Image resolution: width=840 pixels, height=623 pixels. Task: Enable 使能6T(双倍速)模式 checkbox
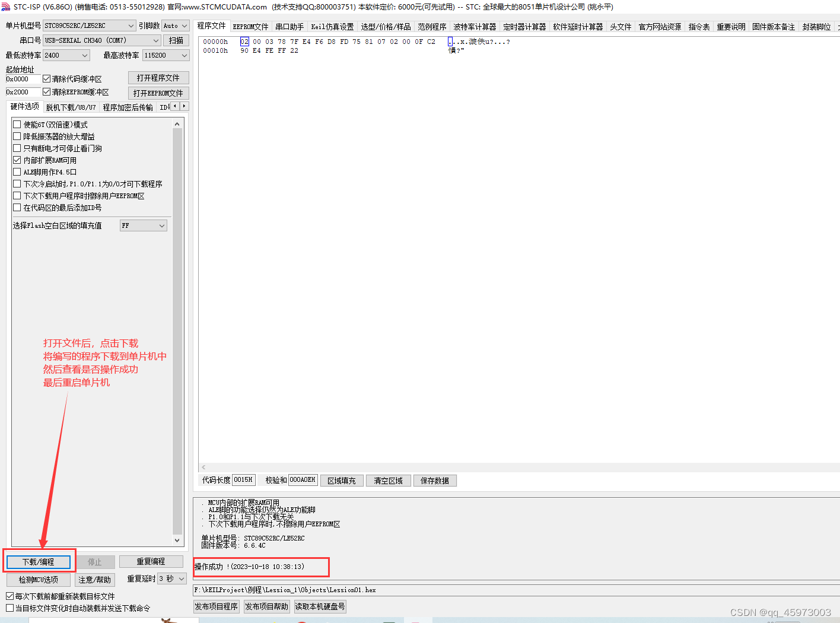[17, 125]
